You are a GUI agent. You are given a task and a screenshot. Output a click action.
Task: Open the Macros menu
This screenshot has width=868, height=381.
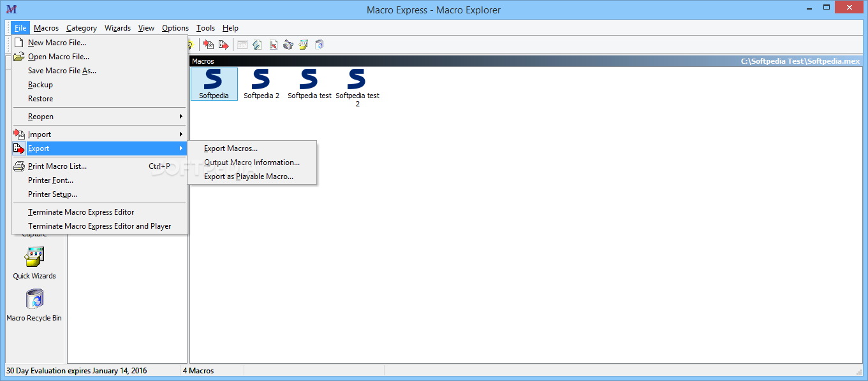coord(47,28)
